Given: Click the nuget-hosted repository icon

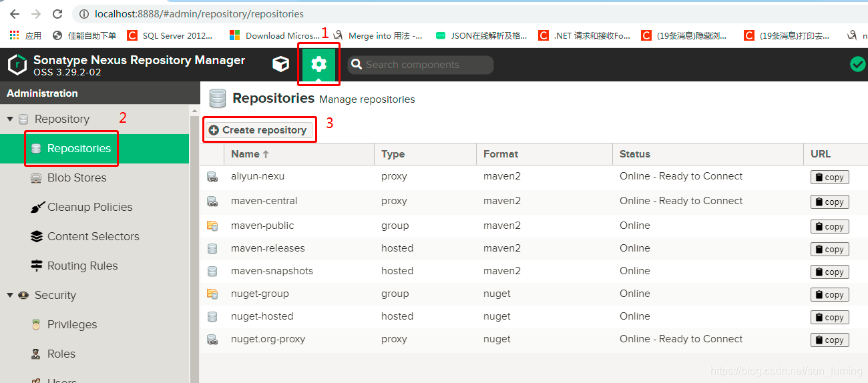Looking at the screenshot, I should [x=212, y=317].
